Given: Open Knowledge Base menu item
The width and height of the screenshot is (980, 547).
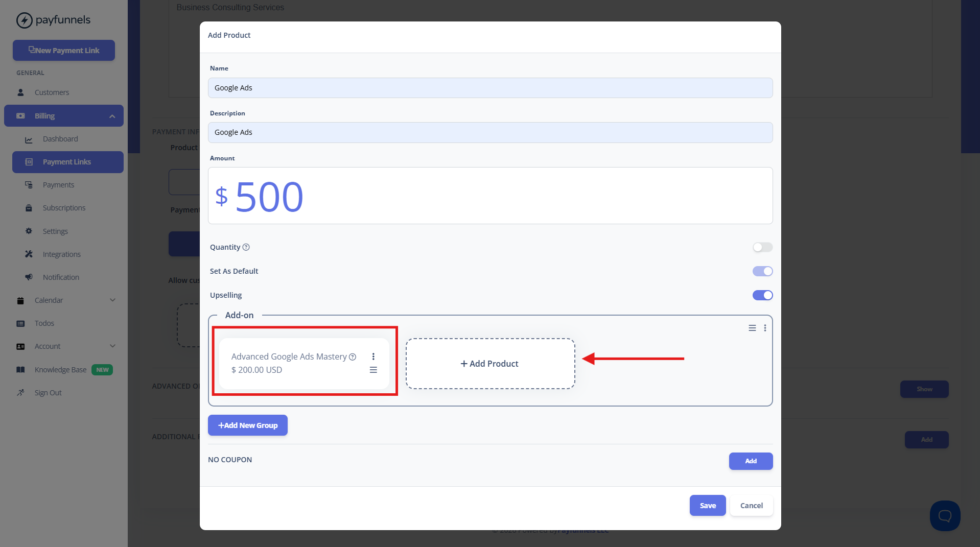Looking at the screenshot, I should pos(64,370).
